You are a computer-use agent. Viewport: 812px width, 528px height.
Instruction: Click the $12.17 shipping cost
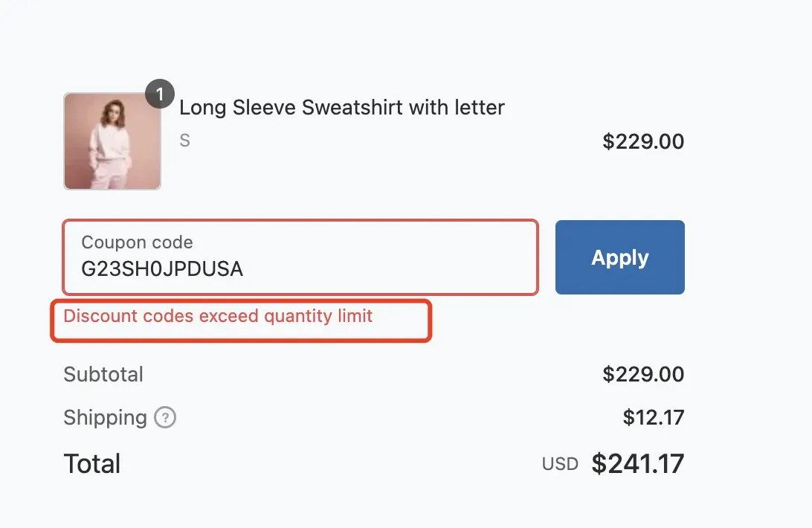coord(653,418)
